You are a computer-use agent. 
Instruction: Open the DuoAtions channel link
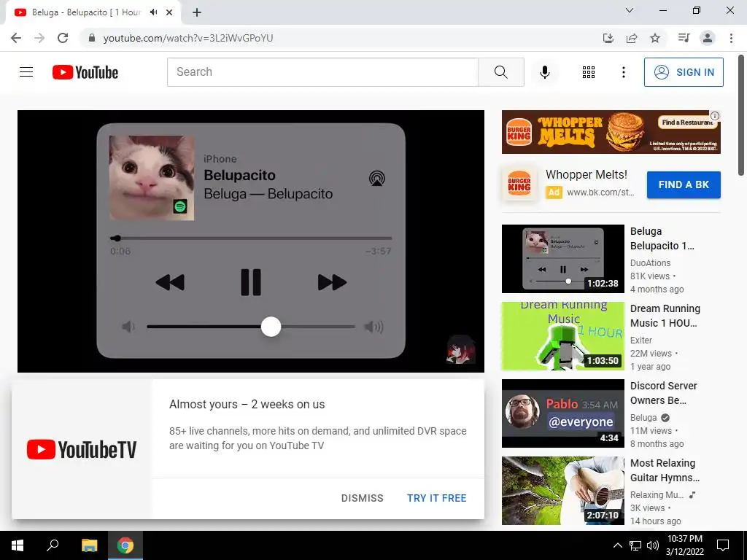pyautogui.click(x=650, y=262)
